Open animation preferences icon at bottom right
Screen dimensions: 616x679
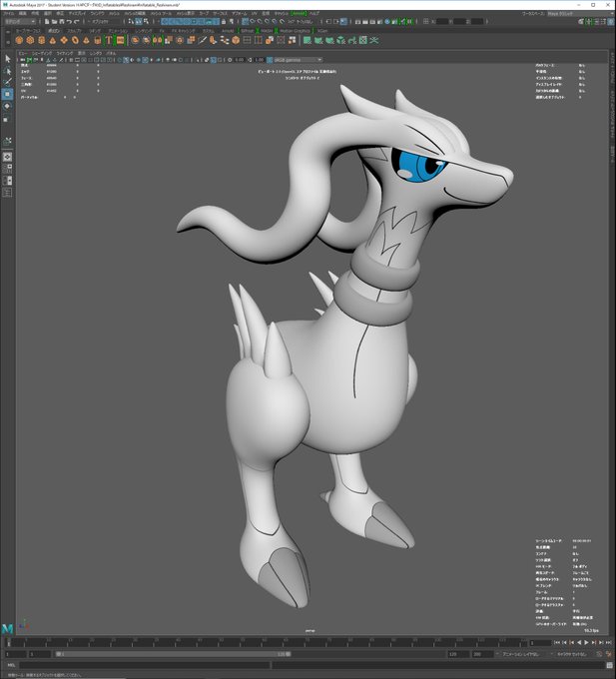609,654
